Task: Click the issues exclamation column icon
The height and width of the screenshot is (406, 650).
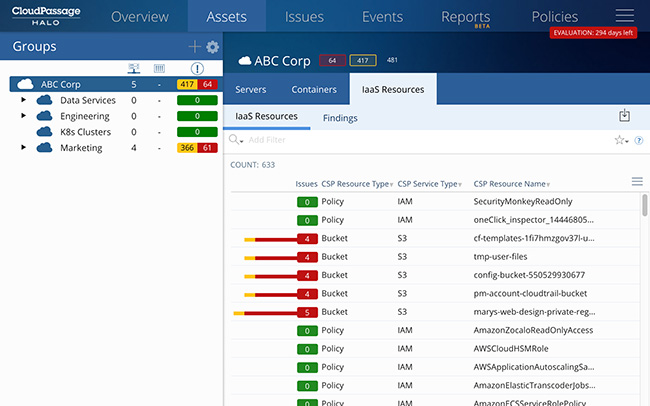Action: (197, 68)
